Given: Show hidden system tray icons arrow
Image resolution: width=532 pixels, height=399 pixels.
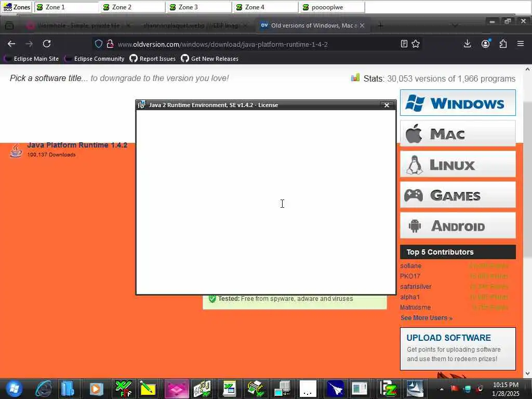Looking at the screenshot, I should pos(442,389).
